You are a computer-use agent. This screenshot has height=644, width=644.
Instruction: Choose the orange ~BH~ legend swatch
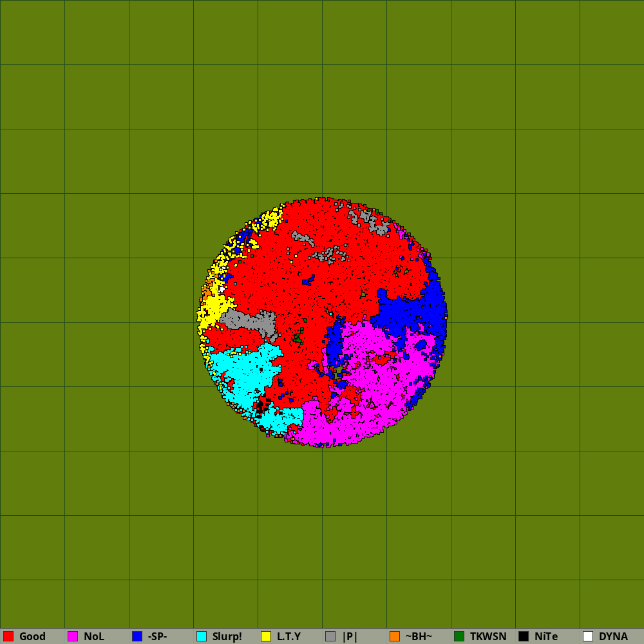pos(395,636)
